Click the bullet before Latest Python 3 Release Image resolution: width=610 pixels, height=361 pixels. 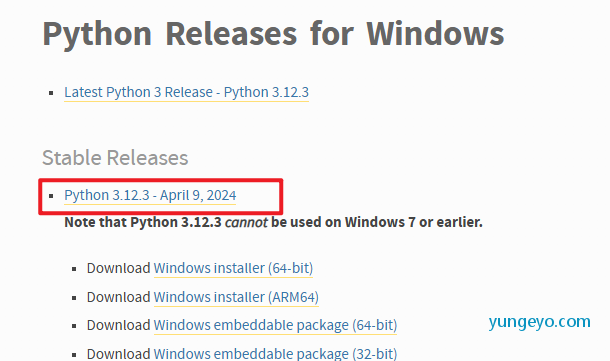pos(51,93)
